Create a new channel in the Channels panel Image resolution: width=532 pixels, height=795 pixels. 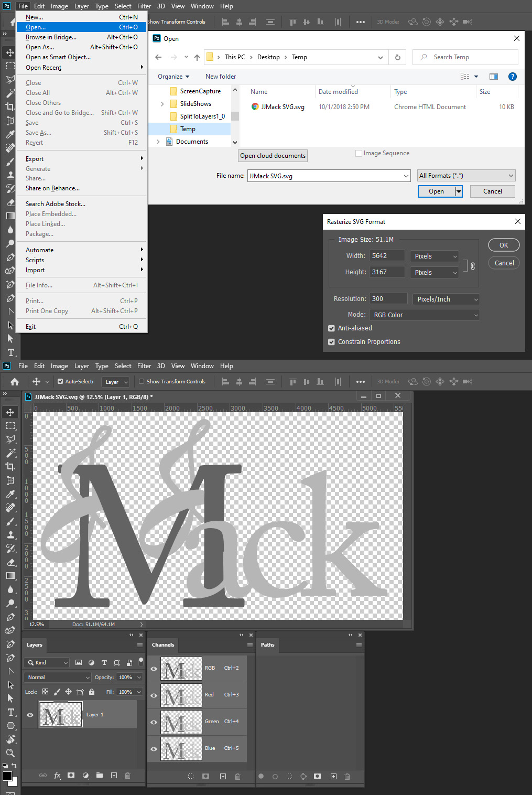(x=222, y=776)
